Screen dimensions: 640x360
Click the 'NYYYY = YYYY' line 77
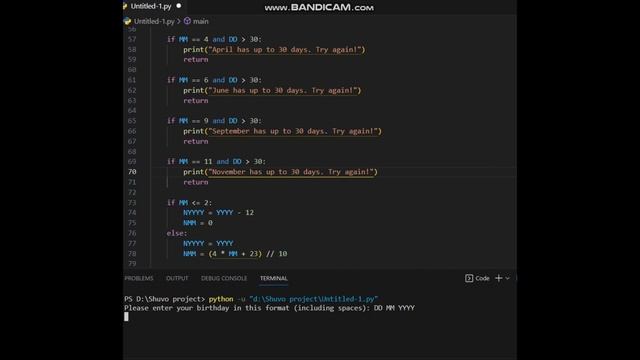coord(208,243)
